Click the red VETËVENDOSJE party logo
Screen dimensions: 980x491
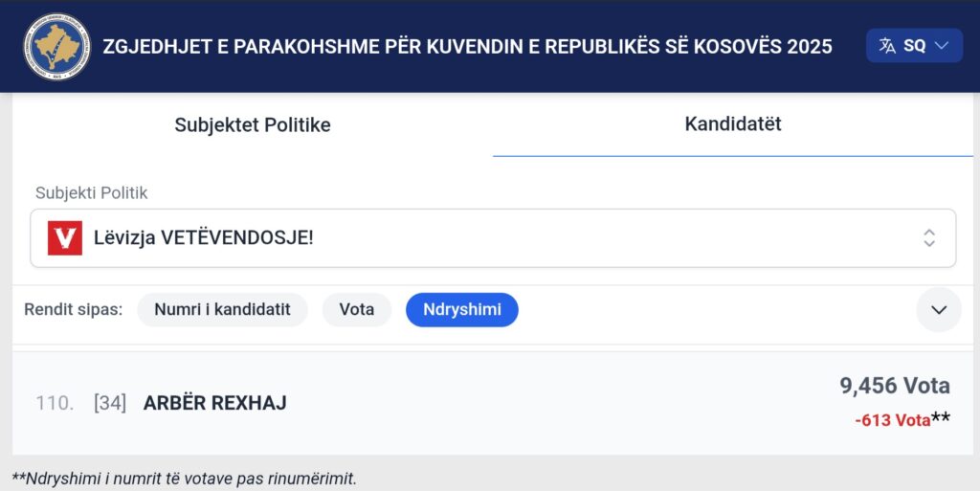pos(65,237)
